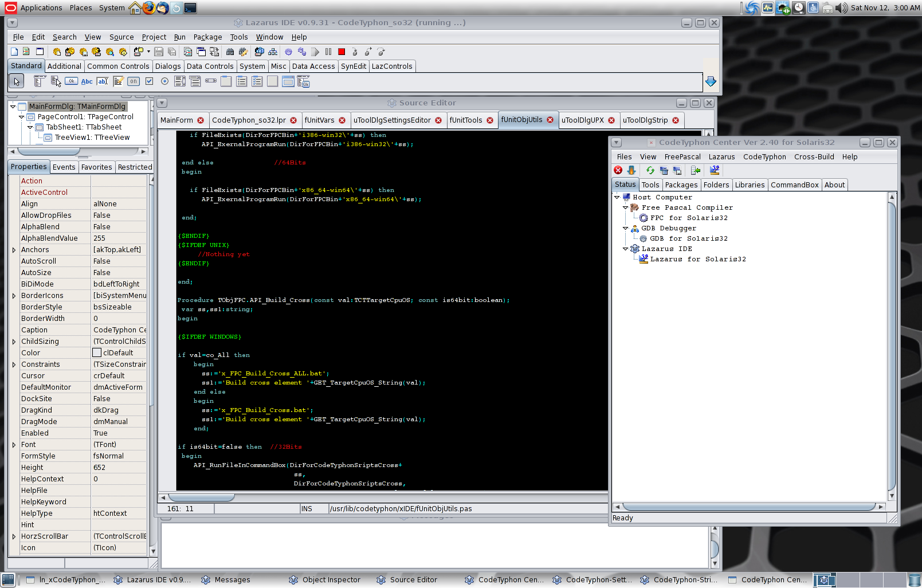922x588 pixels.
Task: Open the Cross-Build menu in CodeTyphon Center
Action: (x=814, y=157)
